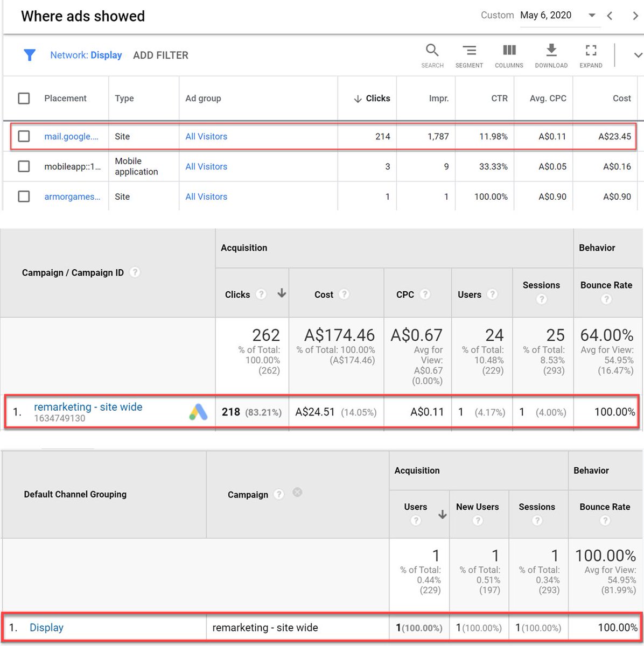Click the CTR column header
This screenshot has height=646, width=644.
click(x=499, y=99)
